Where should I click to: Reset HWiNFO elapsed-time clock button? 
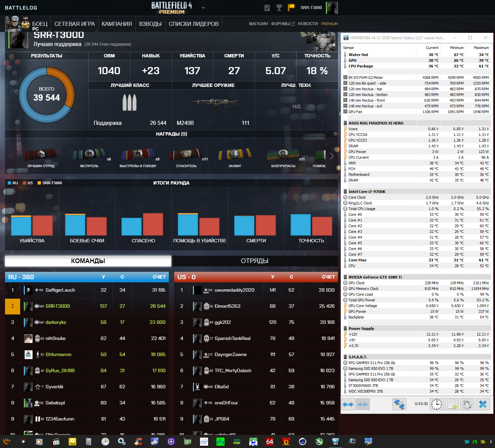pos(437,404)
